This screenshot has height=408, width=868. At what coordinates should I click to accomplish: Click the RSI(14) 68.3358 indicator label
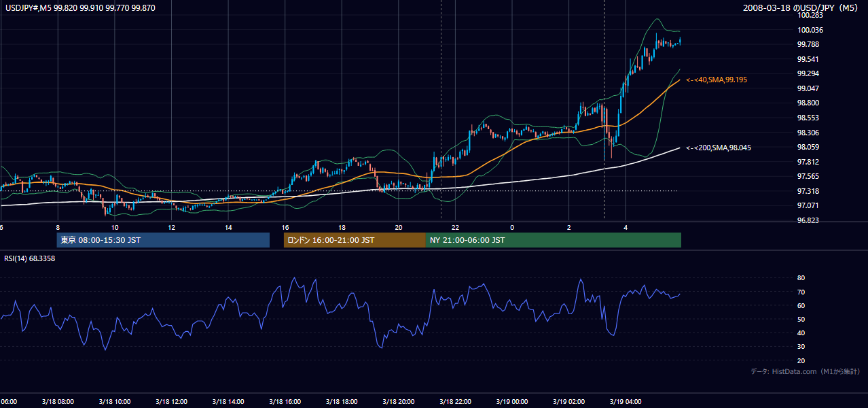(x=30, y=258)
